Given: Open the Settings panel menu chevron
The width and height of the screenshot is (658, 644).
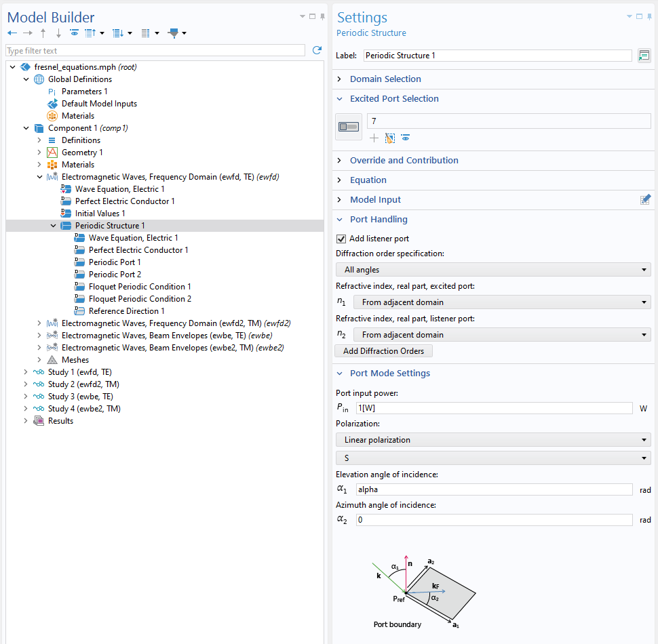Looking at the screenshot, I should 629,16.
